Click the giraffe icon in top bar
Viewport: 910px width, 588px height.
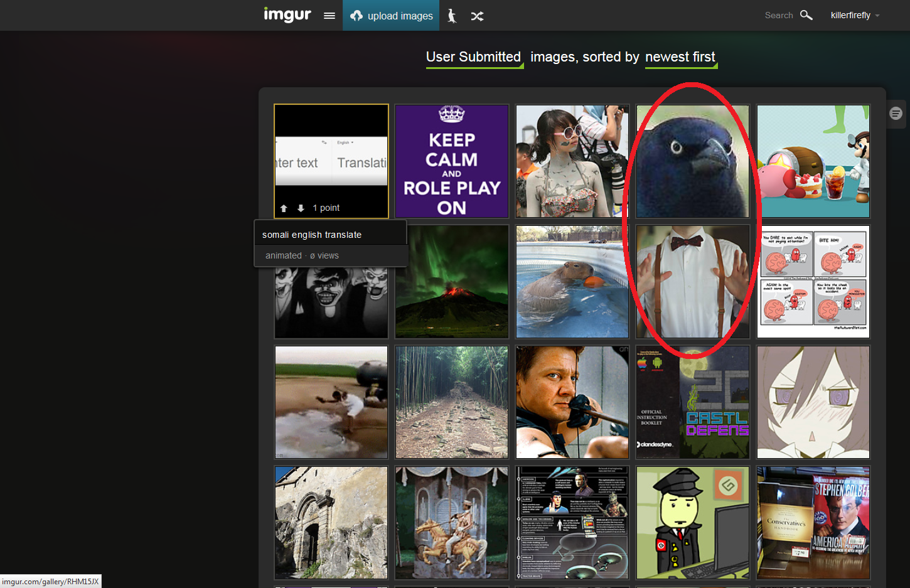point(452,16)
